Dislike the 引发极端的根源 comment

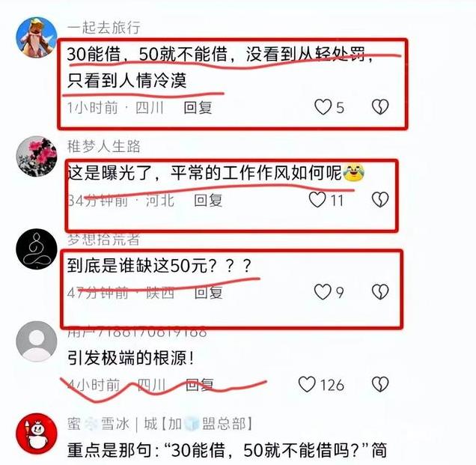click(380, 384)
